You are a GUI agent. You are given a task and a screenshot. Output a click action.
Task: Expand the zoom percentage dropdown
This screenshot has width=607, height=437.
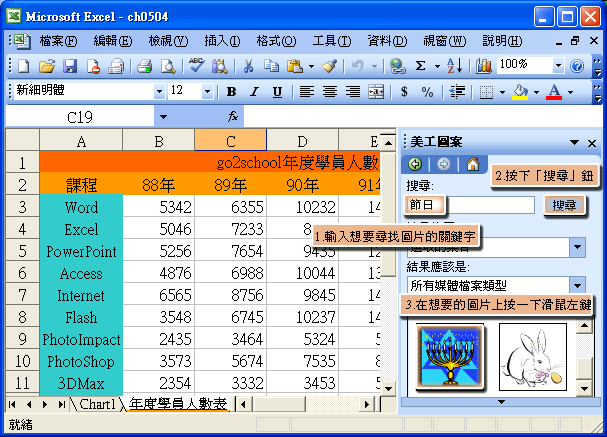coord(557,65)
